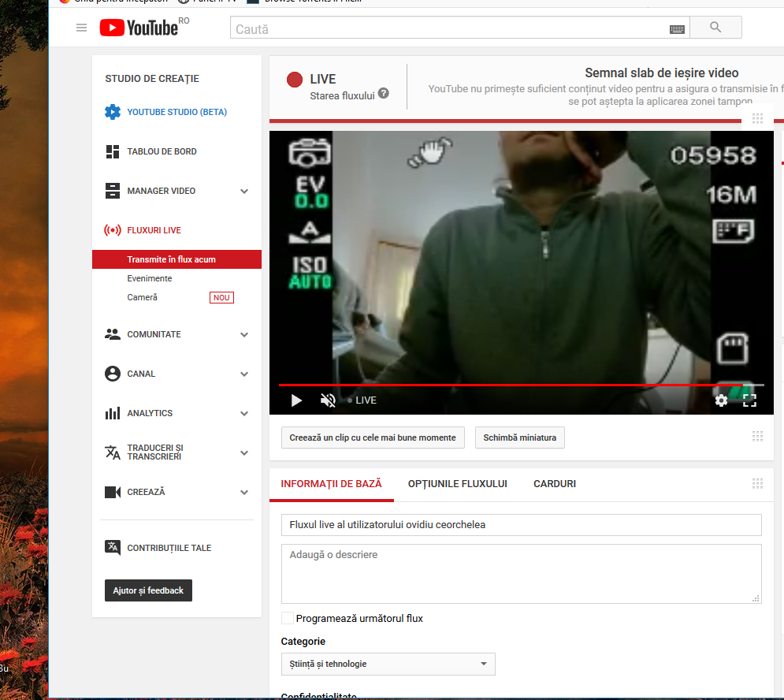
Task: Click the Ajutor și feedback button
Action: [148, 590]
